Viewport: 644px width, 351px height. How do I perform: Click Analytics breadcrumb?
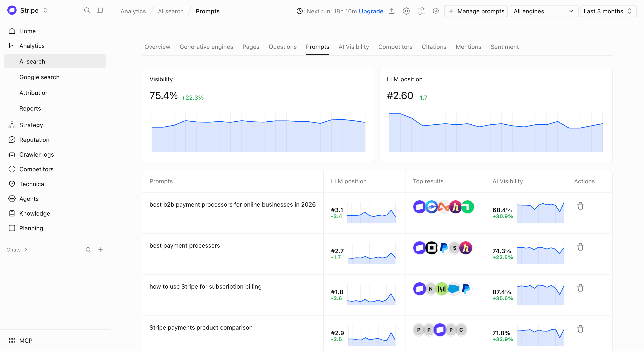coord(133,11)
